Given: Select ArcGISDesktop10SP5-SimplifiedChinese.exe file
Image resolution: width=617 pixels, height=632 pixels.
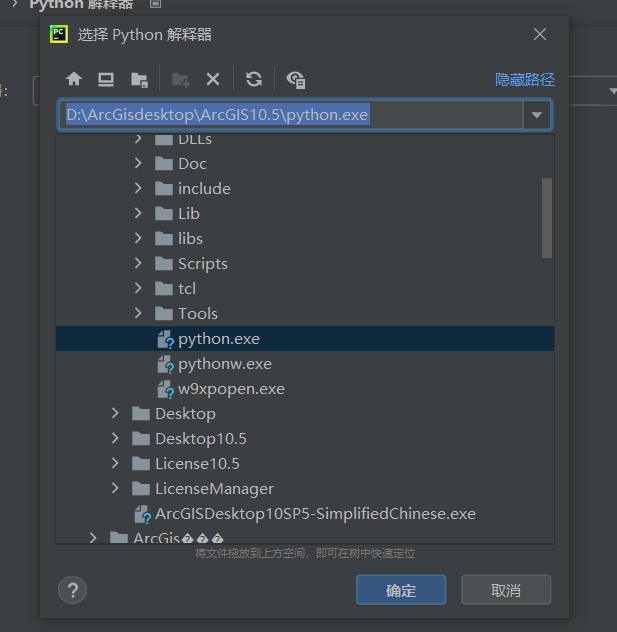Looking at the screenshot, I should (x=305, y=514).
